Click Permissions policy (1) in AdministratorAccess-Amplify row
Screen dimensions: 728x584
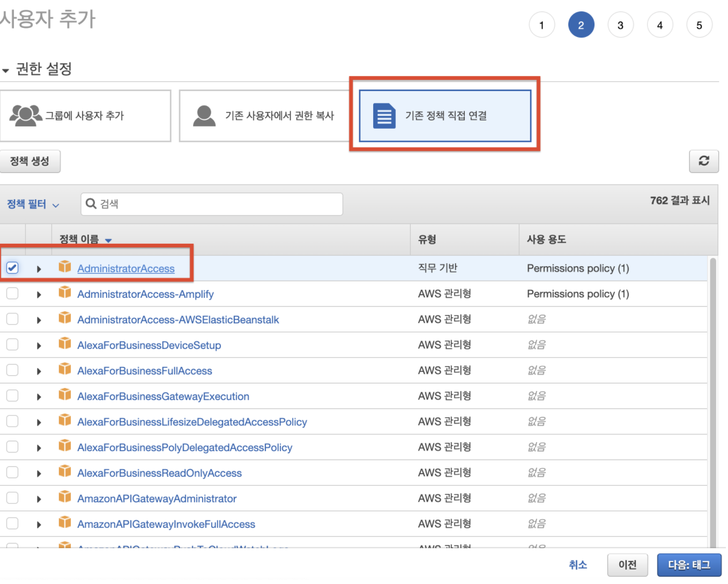578,294
